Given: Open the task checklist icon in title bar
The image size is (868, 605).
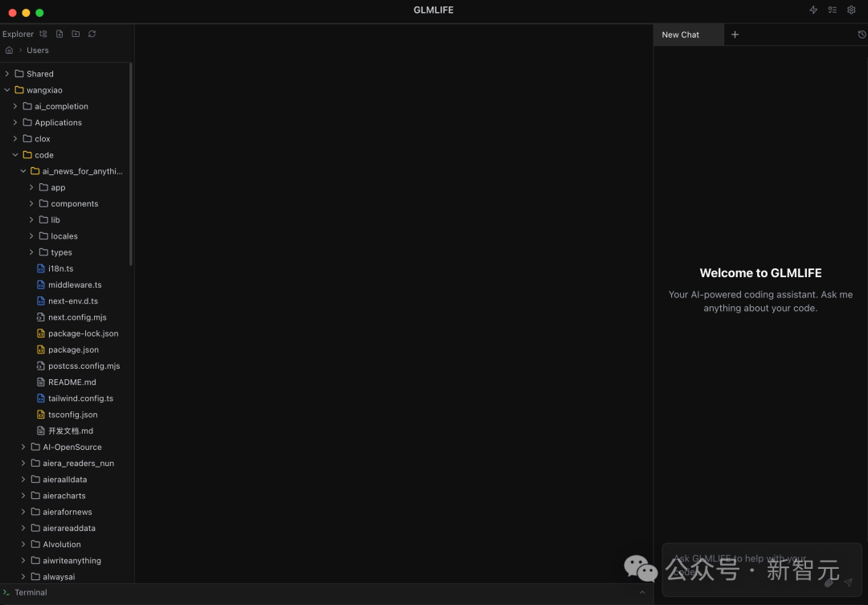Looking at the screenshot, I should coord(833,10).
